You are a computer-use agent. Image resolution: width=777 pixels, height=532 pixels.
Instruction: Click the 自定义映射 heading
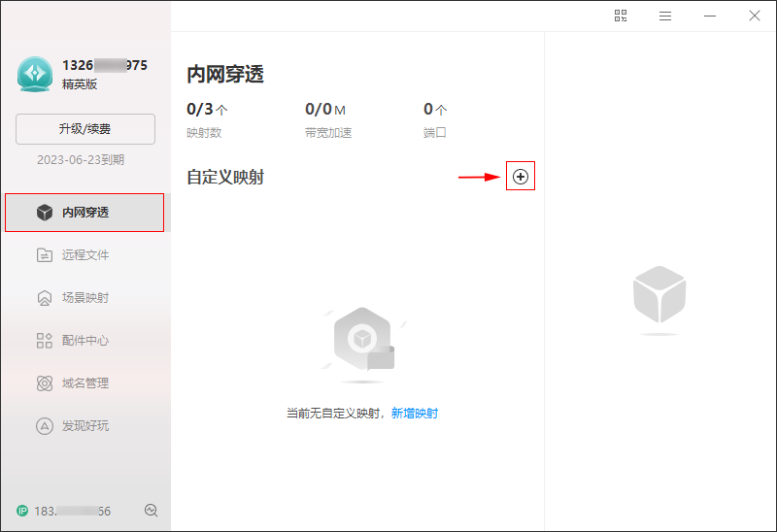point(225,177)
